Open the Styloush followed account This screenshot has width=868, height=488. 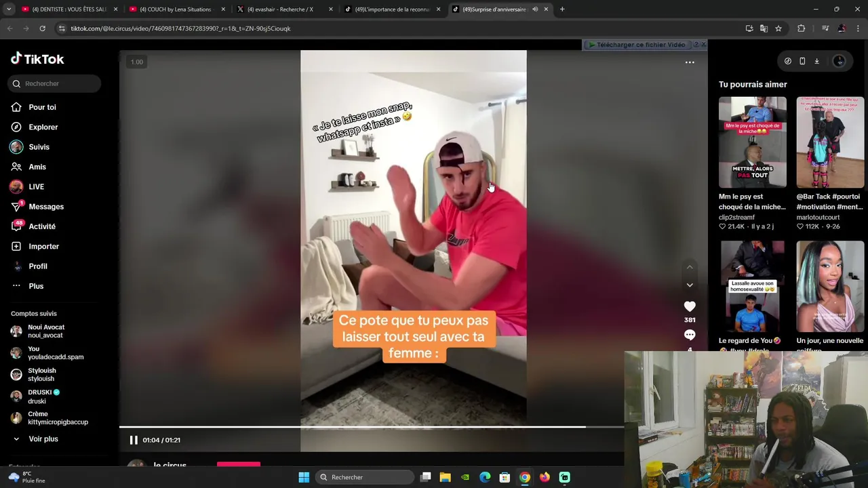pos(42,374)
